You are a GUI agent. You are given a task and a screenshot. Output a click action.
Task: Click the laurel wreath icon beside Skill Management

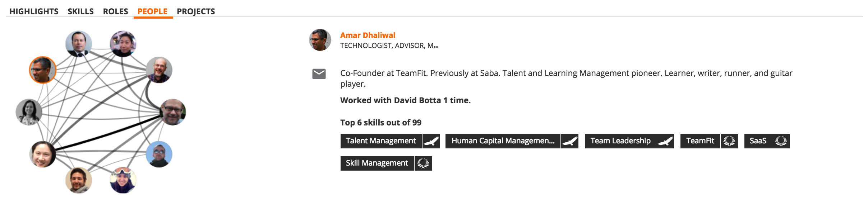[x=423, y=163]
